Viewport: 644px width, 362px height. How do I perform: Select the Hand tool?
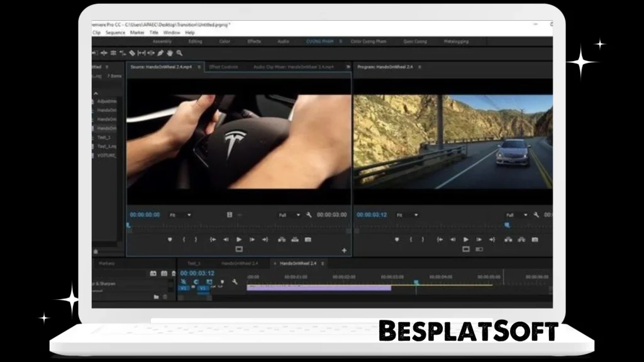(x=169, y=53)
